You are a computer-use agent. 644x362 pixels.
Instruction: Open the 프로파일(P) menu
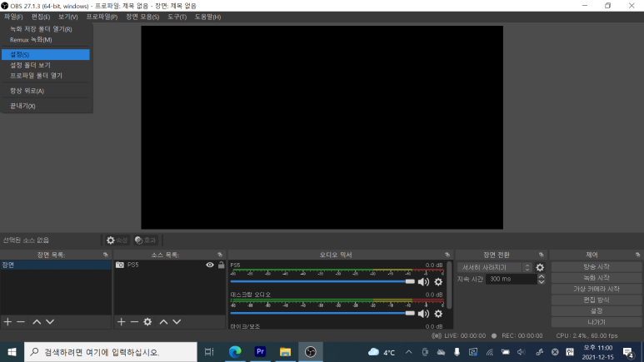(102, 17)
